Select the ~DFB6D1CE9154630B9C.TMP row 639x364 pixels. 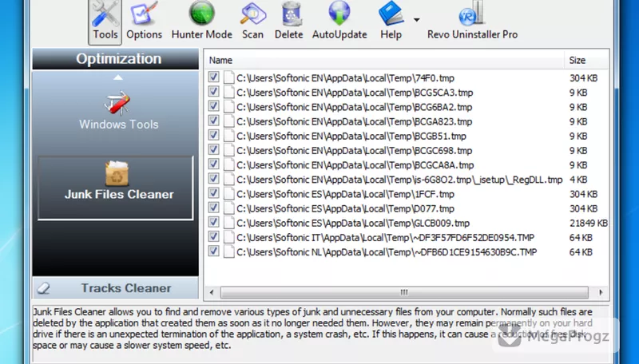point(406,252)
